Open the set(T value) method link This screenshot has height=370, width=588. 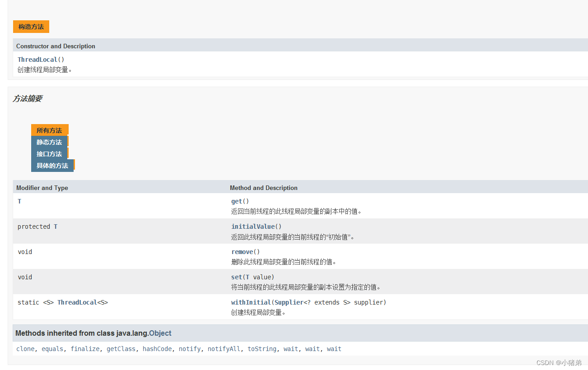tap(237, 277)
